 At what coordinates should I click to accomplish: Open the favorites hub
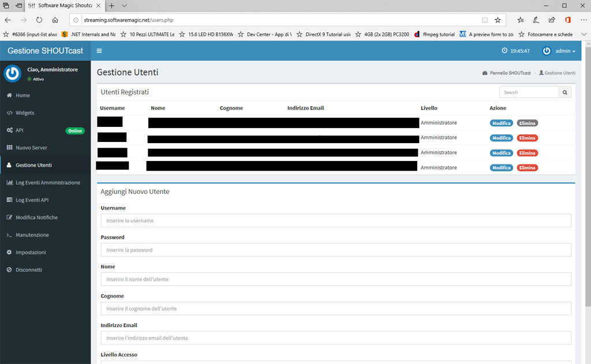[521, 20]
